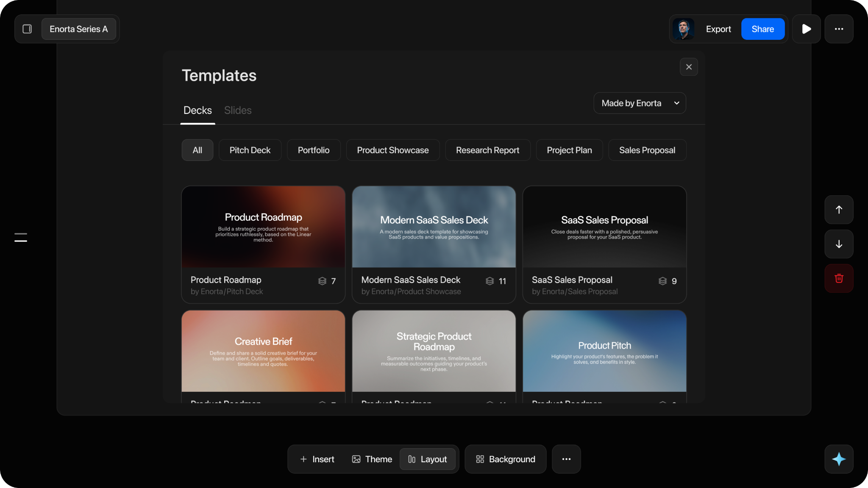Open the user profile avatar
The width and height of the screenshot is (868, 488).
click(x=683, y=29)
